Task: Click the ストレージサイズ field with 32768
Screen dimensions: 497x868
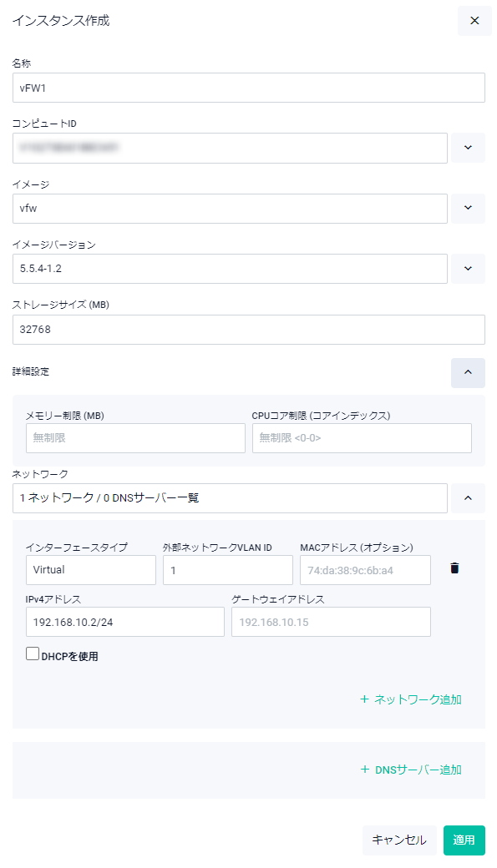Action: 249,330
